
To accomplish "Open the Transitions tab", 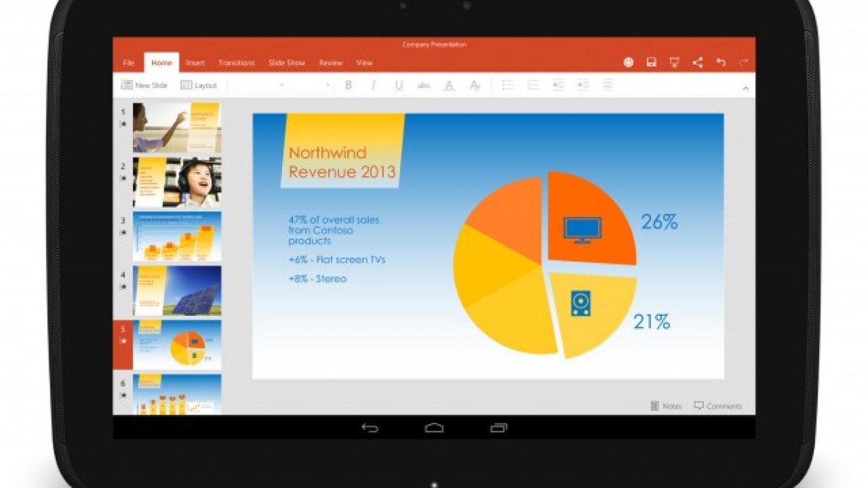I will (x=237, y=63).
